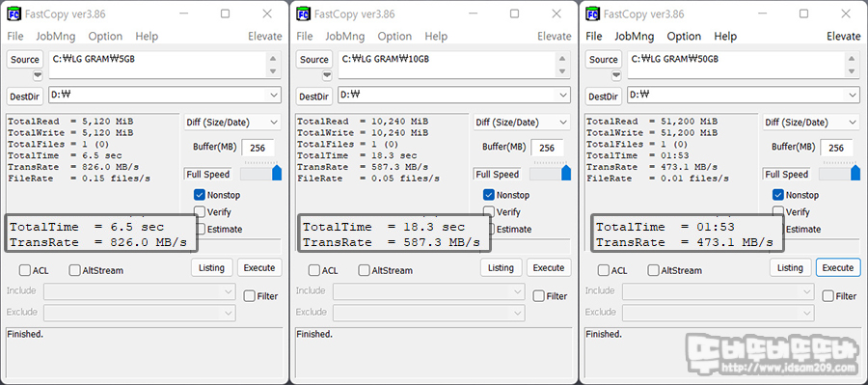
Task: Tick the AltStream checkbox in the 50GB window
Action: coord(654,270)
